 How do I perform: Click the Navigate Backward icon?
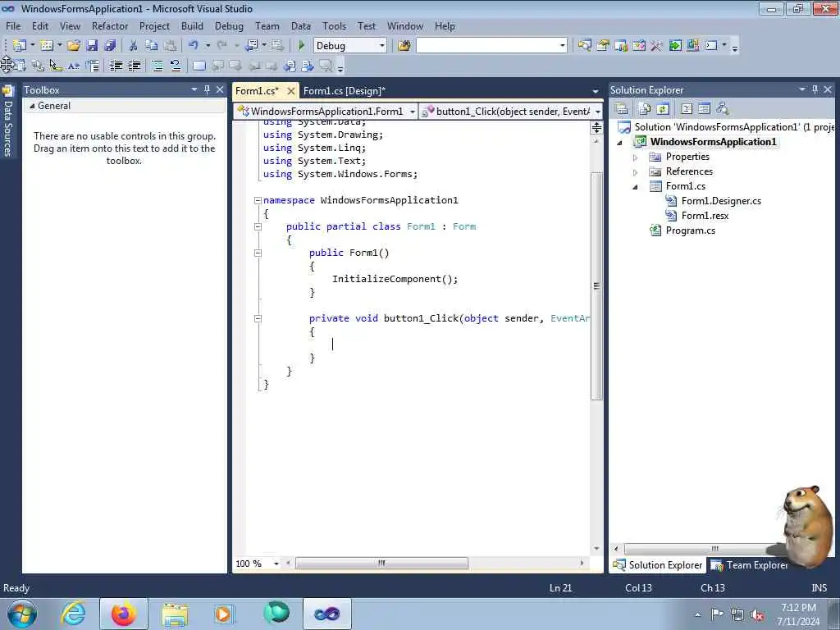click(x=252, y=46)
